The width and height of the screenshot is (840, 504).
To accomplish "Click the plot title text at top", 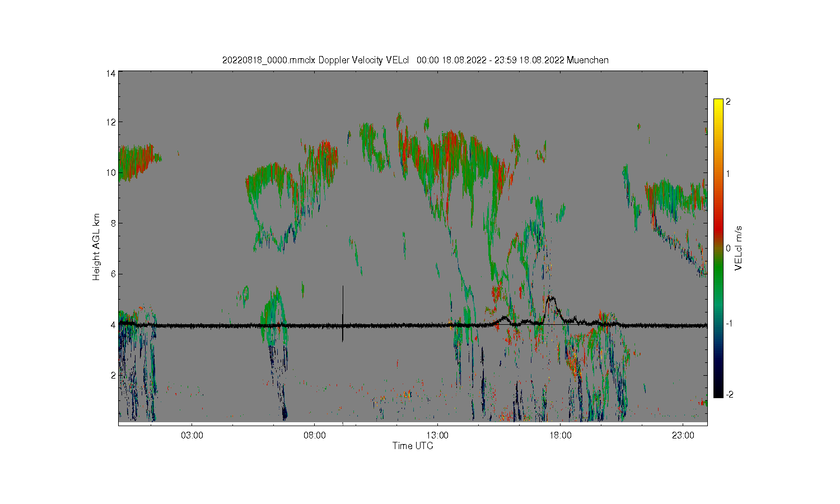I will pyautogui.click(x=415, y=60).
